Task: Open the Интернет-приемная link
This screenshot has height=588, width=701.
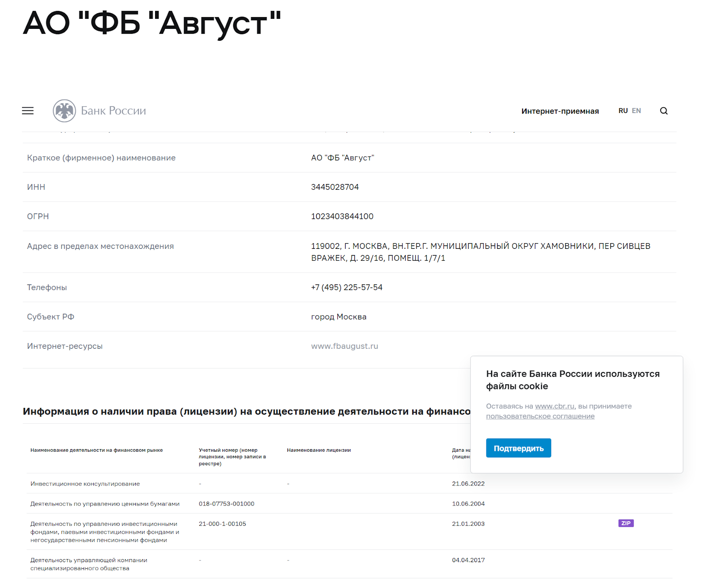Action: tap(560, 111)
